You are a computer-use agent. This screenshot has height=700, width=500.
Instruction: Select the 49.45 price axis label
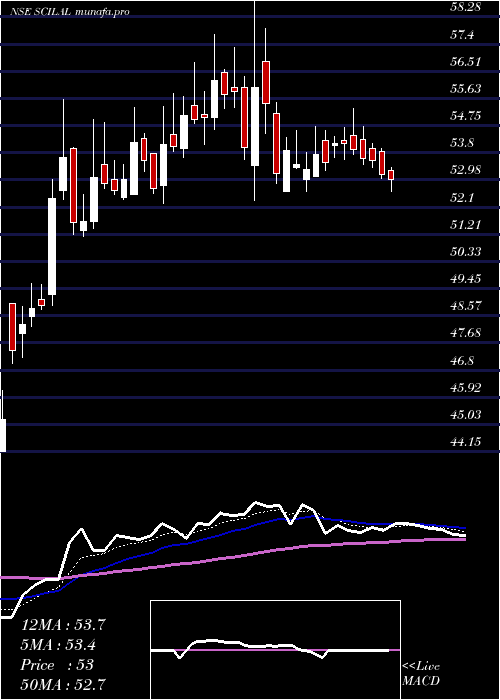(466, 279)
